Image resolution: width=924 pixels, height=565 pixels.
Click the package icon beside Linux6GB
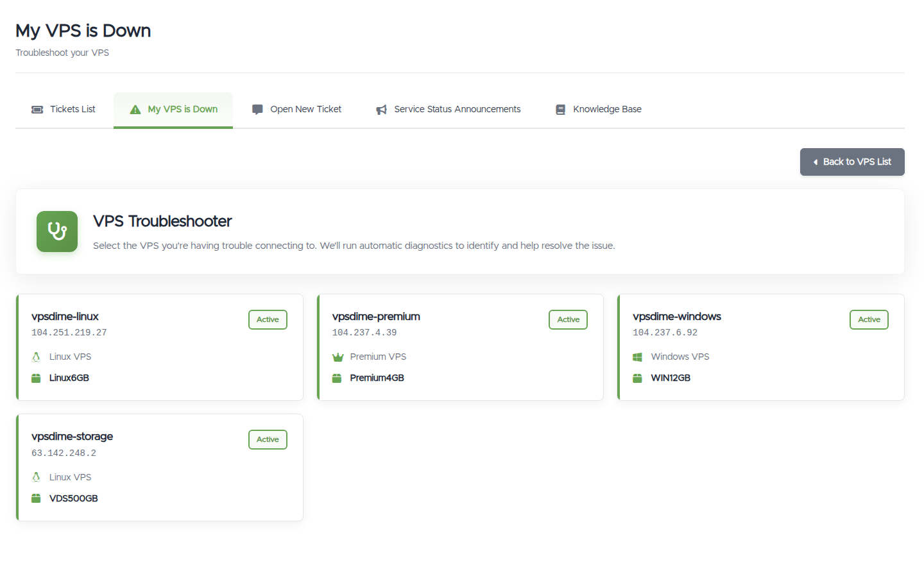pos(36,378)
